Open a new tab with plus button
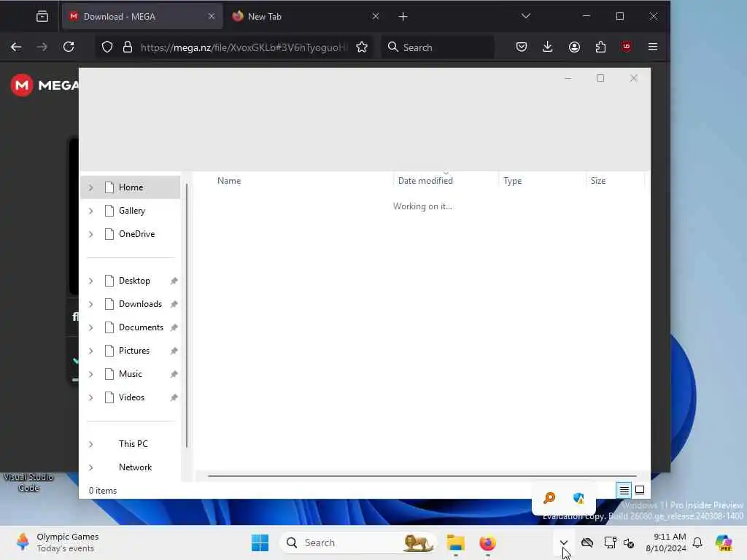The image size is (747, 560). [x=403, y=17]
